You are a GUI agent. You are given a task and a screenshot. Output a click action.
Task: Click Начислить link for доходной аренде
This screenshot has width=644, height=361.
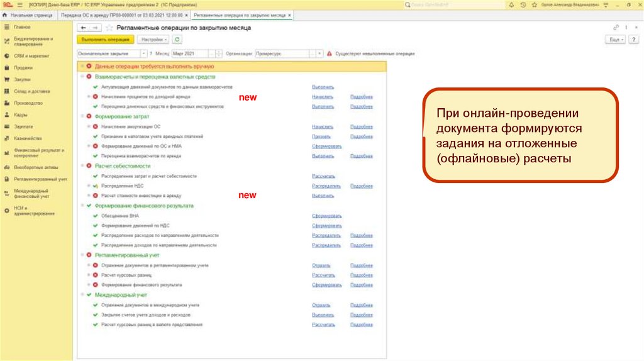click(323, 97)
